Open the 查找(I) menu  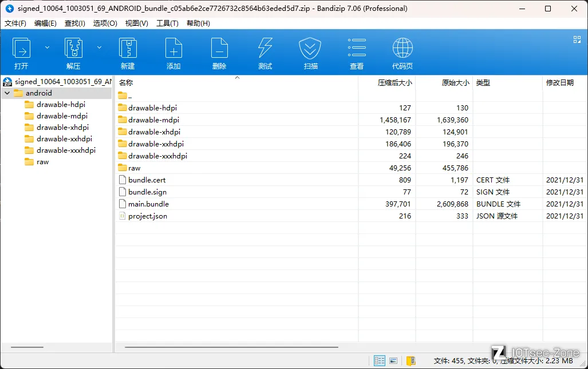(75, 23)
